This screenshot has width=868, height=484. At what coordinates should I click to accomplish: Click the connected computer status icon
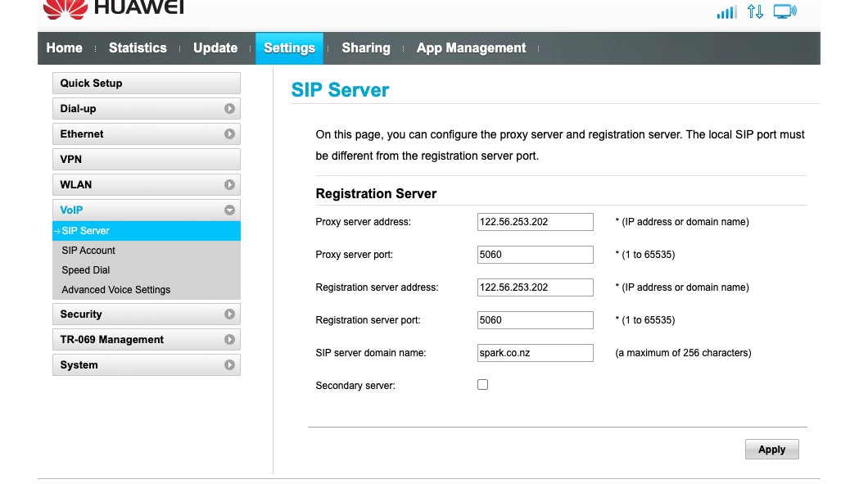click(784, 12)
